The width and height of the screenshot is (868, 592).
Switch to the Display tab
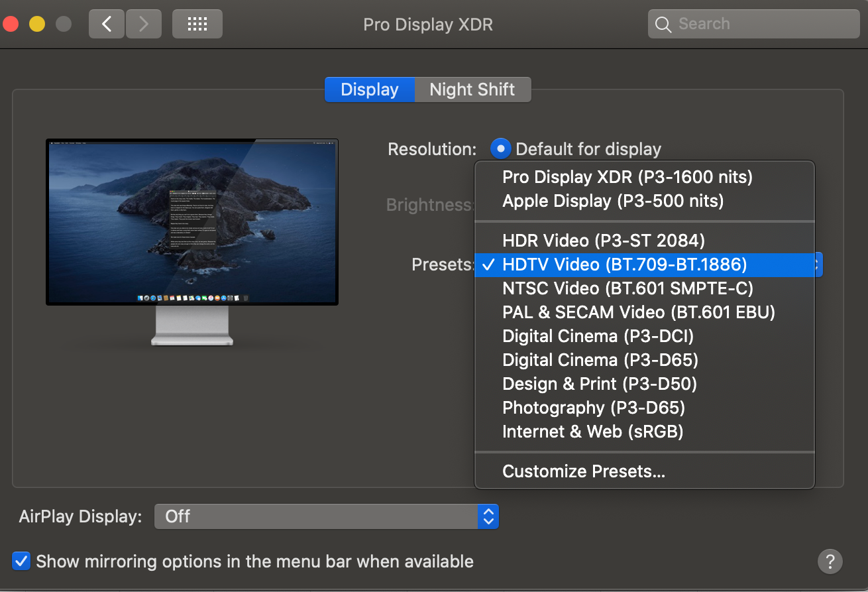370,89
